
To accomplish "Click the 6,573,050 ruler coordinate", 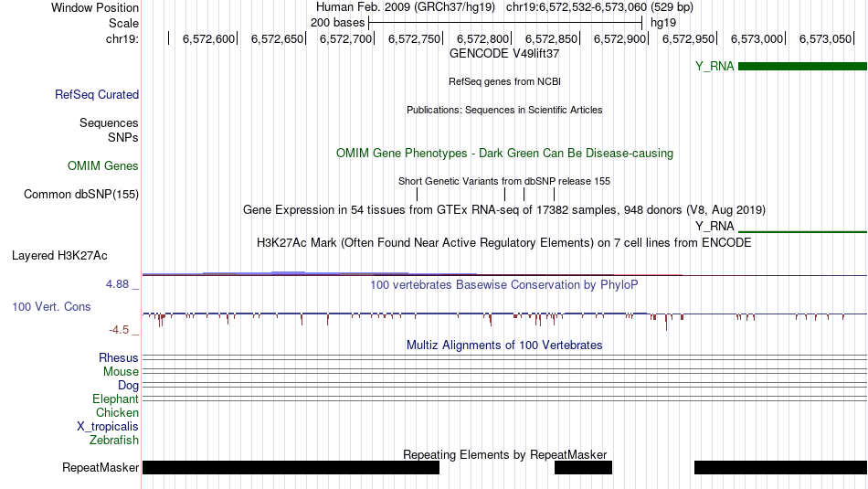I will (x=825, y=38).
